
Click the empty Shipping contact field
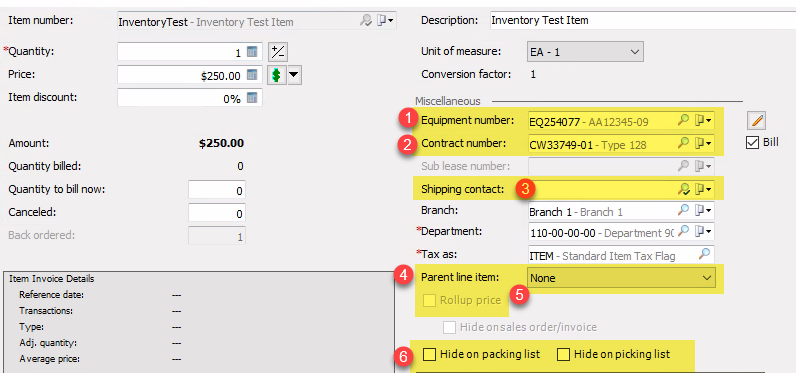(621, 189)
